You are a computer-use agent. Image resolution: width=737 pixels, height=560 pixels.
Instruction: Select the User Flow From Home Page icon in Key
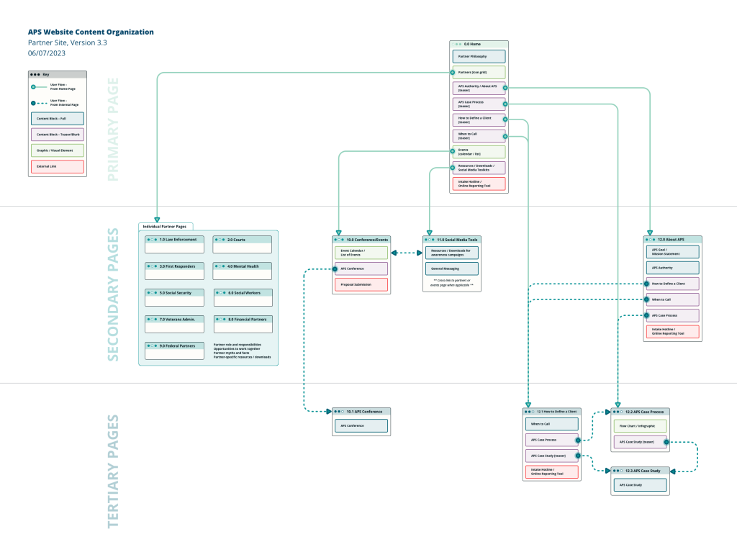tap(33, 87)
